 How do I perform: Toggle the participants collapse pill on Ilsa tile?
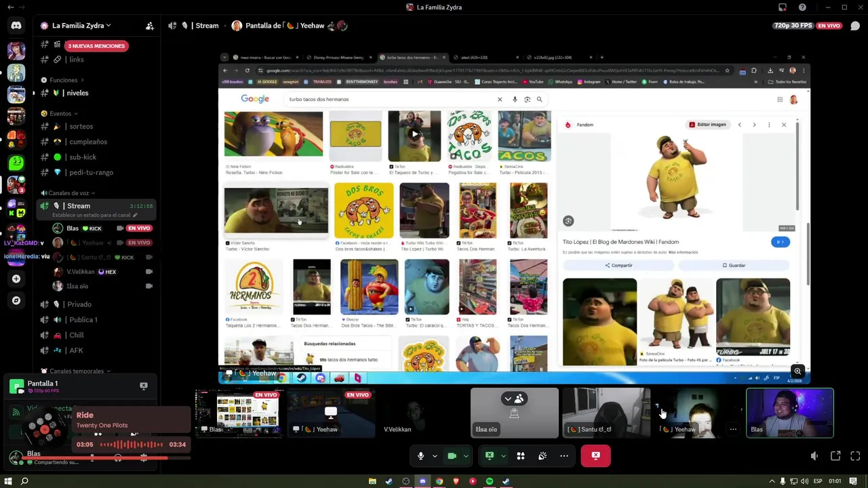(x=514, y=399)
